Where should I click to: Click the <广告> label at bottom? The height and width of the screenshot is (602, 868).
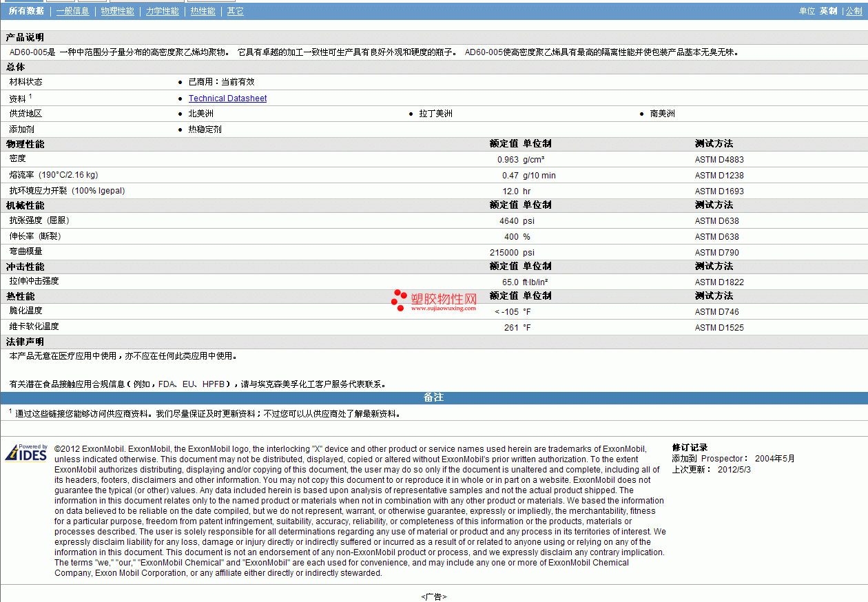(x=434, y=596)
